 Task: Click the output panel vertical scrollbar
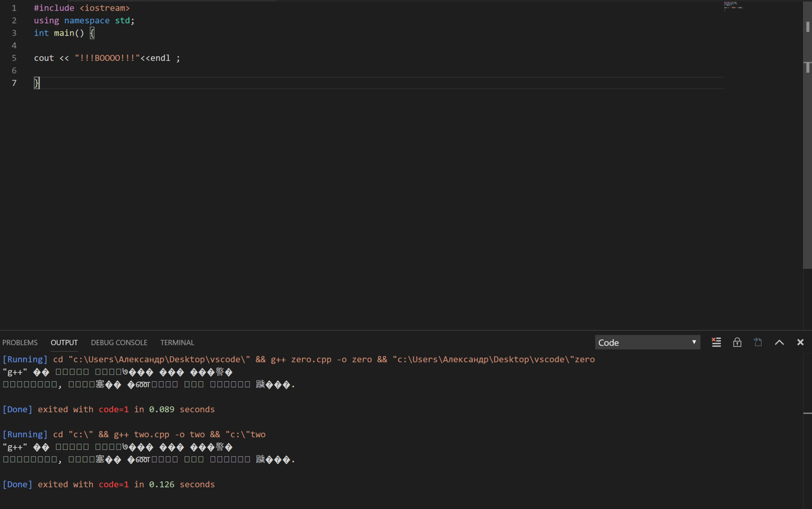tap(807, 431)
